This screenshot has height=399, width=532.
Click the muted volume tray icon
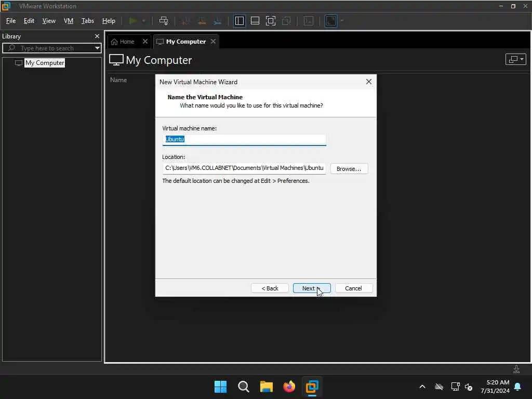[x=469, y=387]
